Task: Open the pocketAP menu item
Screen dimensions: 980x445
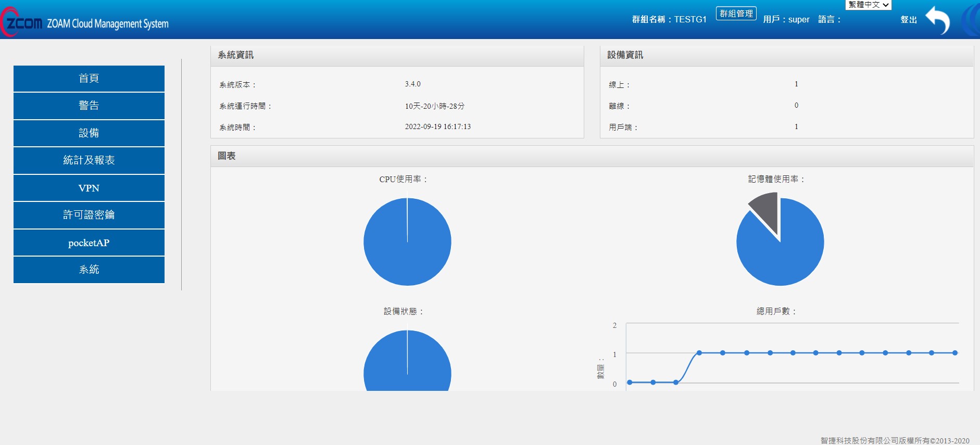Action: tap(89, 243)
